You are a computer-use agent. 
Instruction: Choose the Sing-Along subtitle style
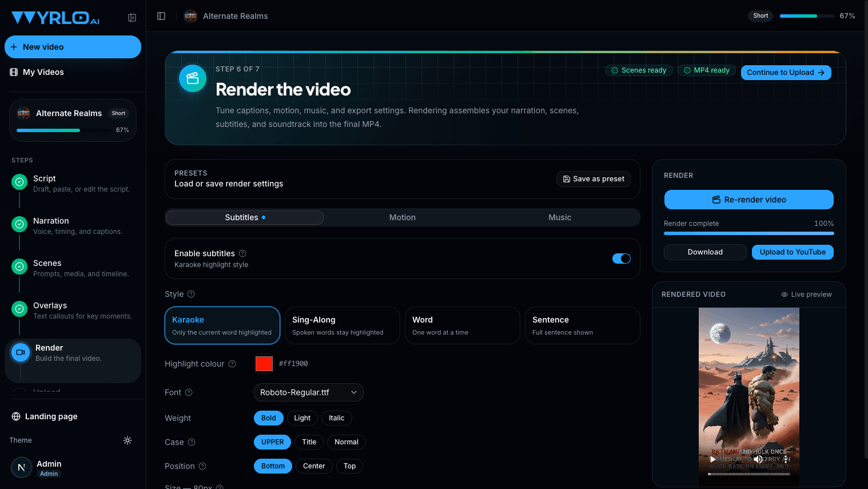click(343, 325)
